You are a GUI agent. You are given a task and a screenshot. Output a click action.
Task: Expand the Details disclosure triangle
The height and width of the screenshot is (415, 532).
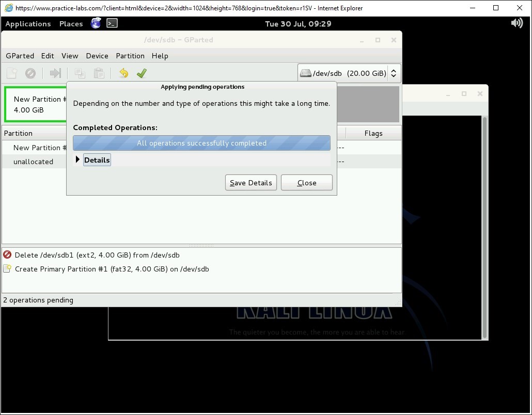(x=78, y=160)
